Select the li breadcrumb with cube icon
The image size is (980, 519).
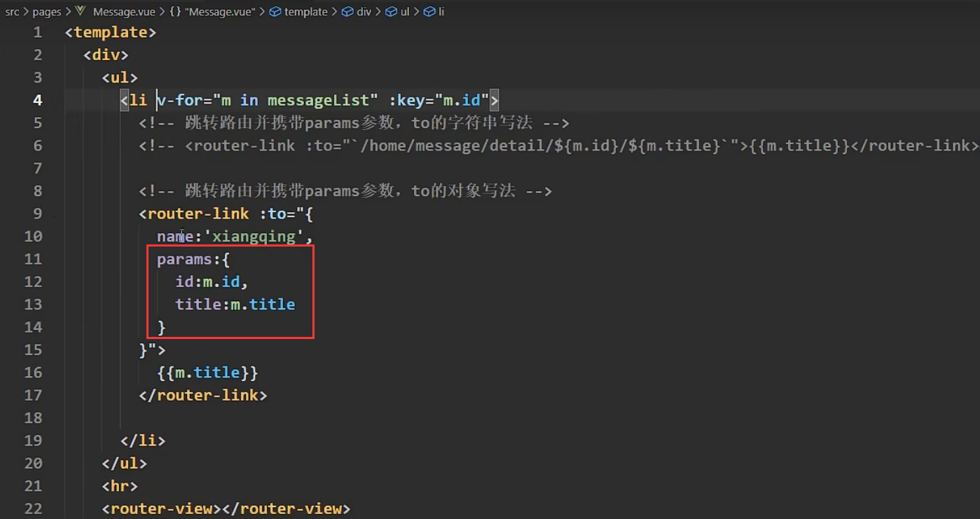point(434,12)
